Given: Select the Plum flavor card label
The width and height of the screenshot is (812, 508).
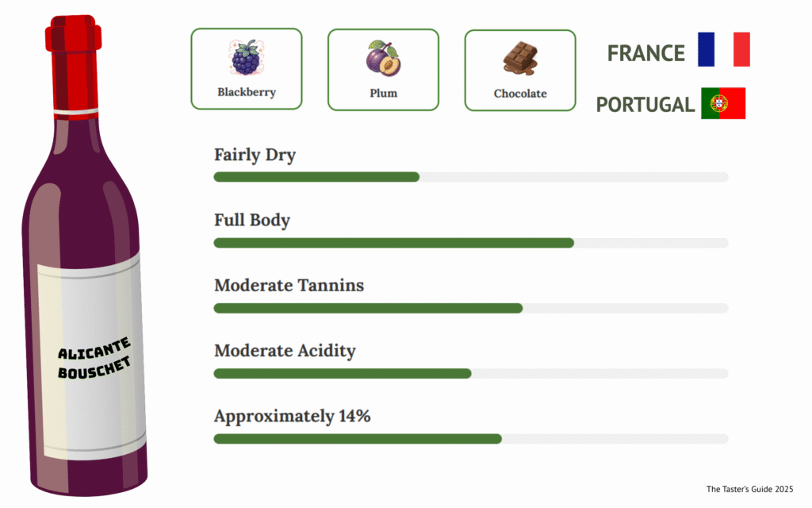Looking at the screenshot, I should (x=383, y=93).
